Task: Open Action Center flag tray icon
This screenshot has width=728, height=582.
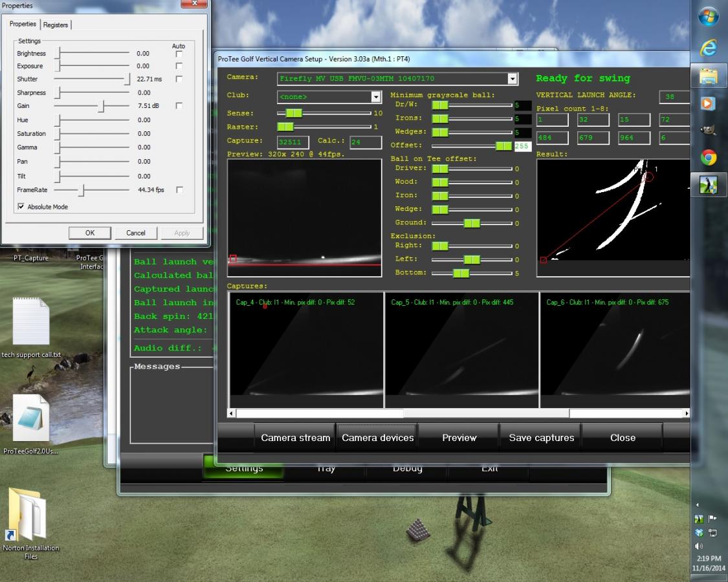Action: [x=712, y=519]
